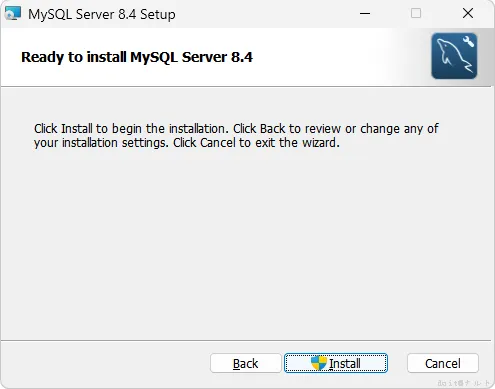Click the word "Cancel" in the instruction text
The width and height of the screenshot is (495, 389).
pyautogui.click(x=218, y=143)
